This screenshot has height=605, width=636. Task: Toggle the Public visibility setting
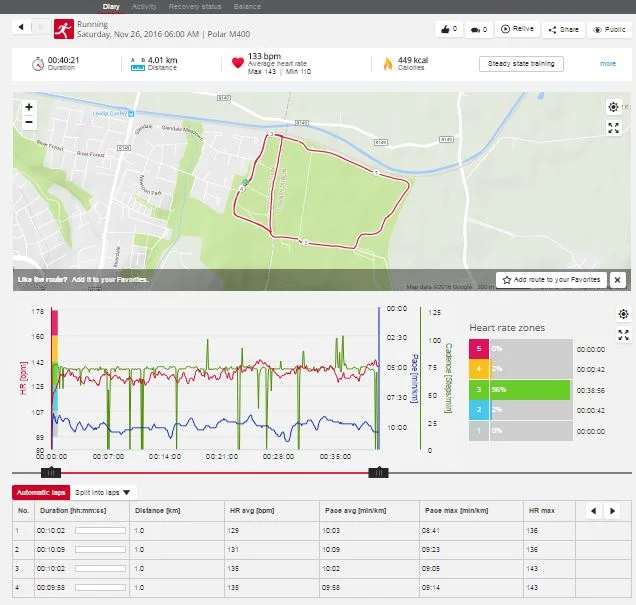(x=609, y=30)
